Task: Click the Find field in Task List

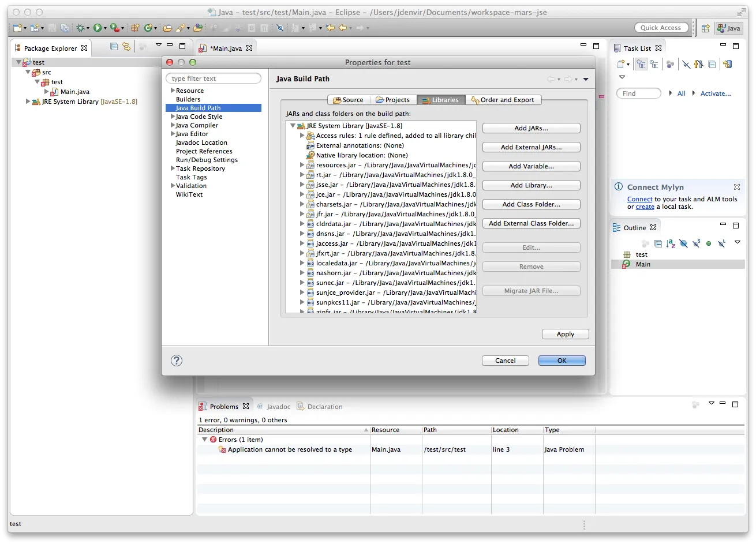Action: (638, 93)
